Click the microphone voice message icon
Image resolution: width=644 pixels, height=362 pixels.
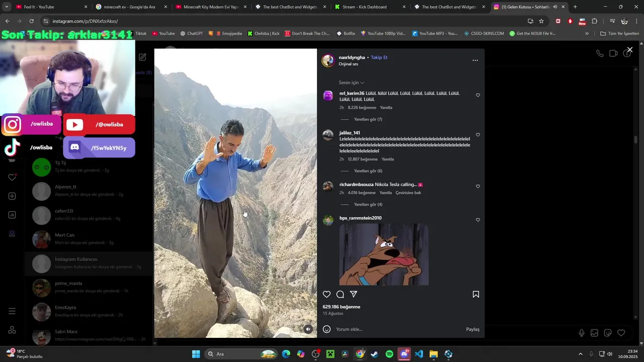pos(582,333)
